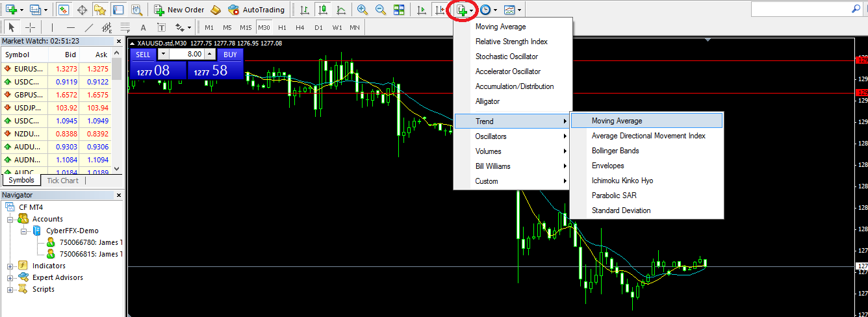Image resolution: width=868 pixels, height=317 pixels.
Task: Toggle chart Auto Scroll
Action: point(423,10)
